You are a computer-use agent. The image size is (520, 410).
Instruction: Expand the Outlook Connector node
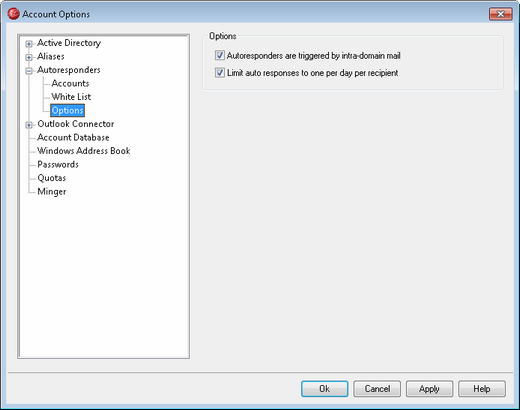point(29,125)
